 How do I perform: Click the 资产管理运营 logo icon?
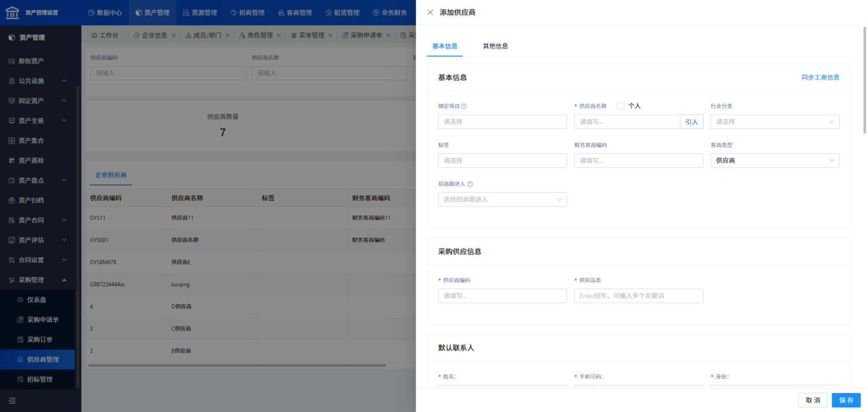click(x=12, y=12)
